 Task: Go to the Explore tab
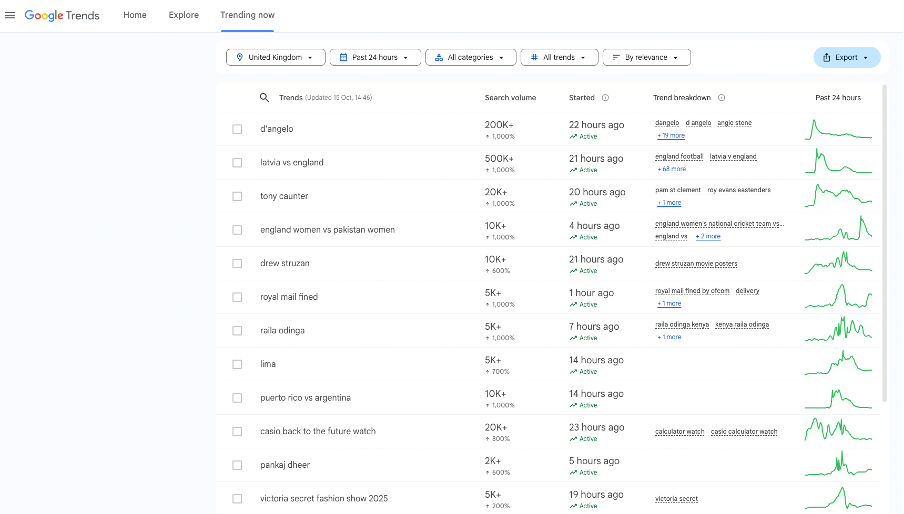[x=183, y=15]
